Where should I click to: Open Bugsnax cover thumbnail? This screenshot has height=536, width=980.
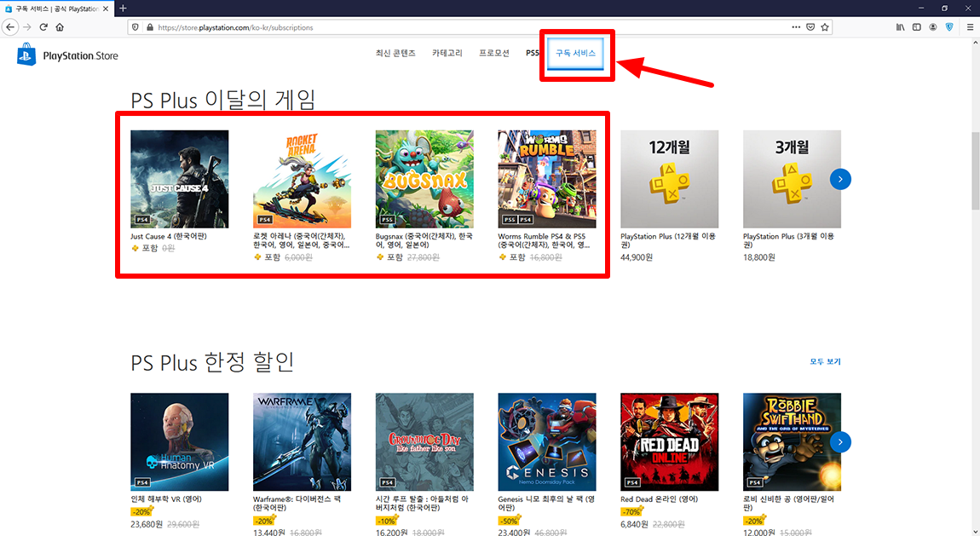pyautogui.click(x=424, y=179)
